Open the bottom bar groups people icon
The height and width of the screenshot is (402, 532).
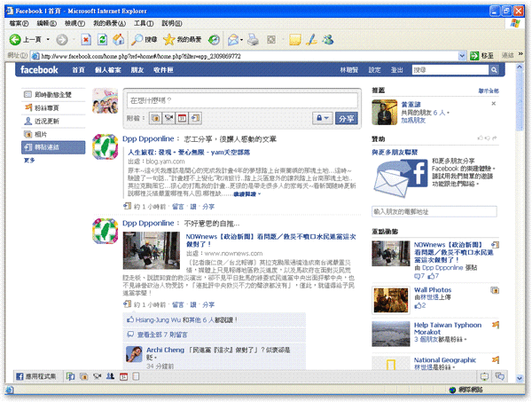110,376
